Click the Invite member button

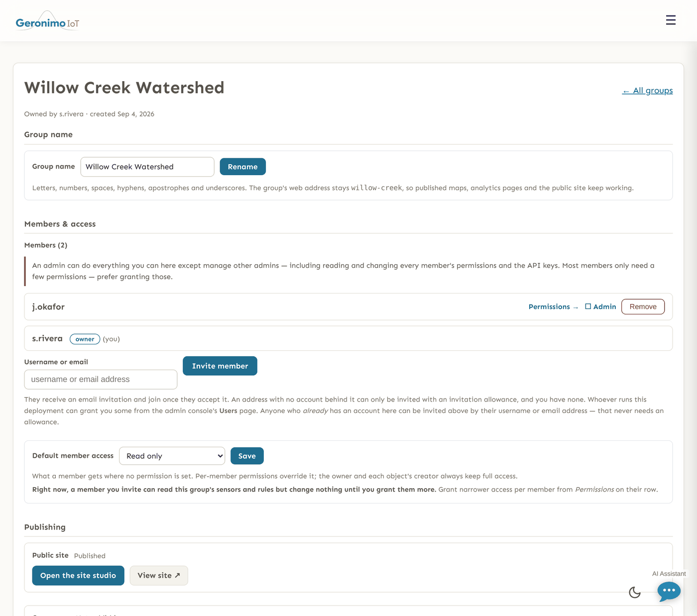click(220, 366)
